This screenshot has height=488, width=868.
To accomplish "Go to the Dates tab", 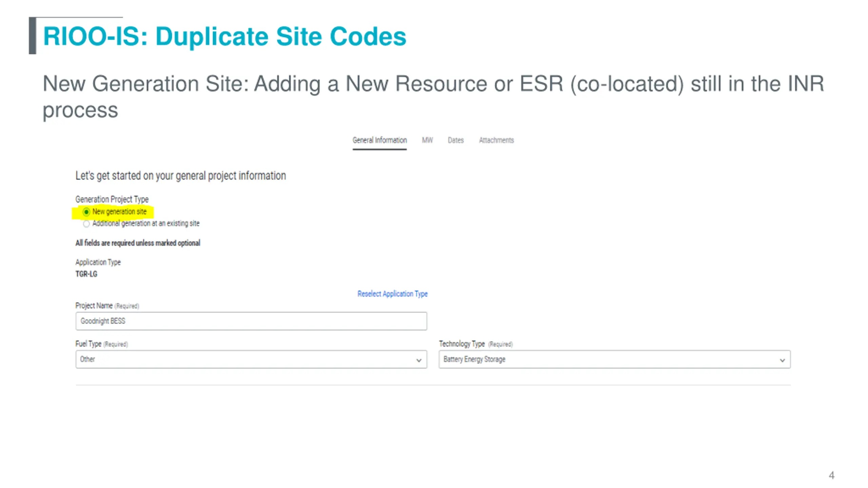I will 455,140.
